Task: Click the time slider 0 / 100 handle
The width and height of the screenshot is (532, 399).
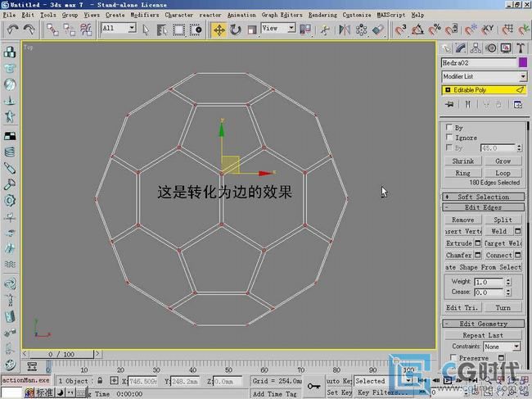Action: (x=61, y=354)
